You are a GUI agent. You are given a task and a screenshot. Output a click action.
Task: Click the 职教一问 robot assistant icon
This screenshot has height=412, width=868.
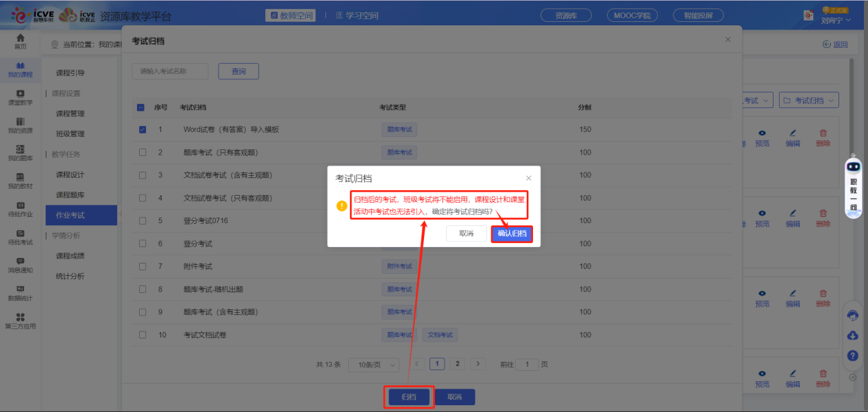[x=853, y=185]
